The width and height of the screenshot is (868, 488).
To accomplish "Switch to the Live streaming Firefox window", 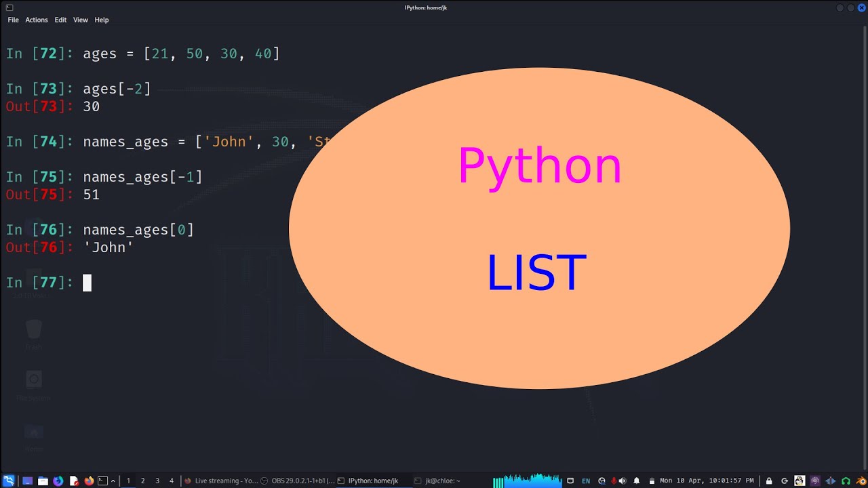I will [222, 481].
